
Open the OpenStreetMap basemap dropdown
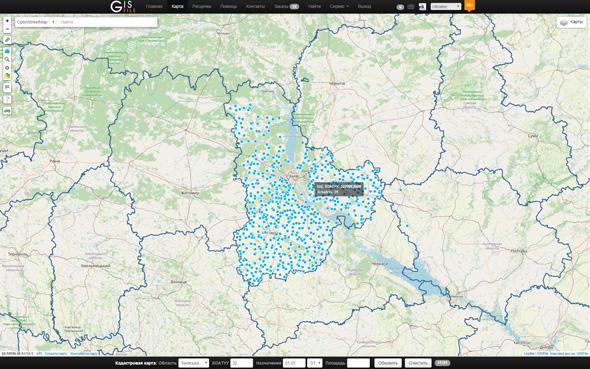pos(35,22)
